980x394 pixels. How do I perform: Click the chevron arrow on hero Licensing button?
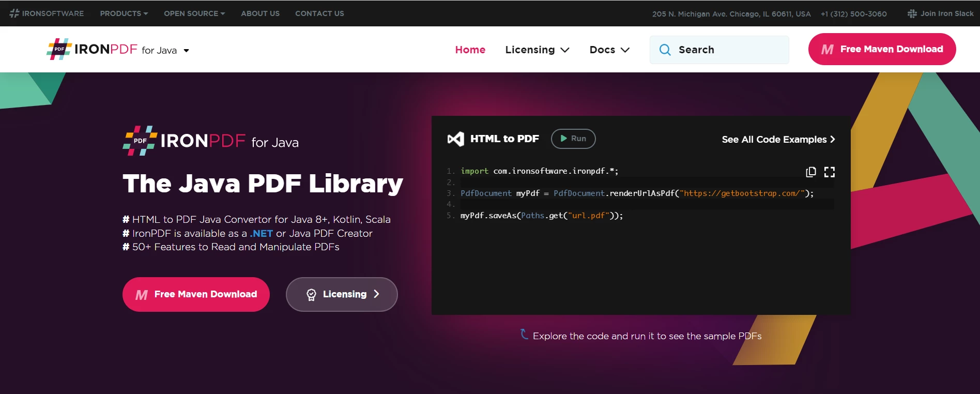(376, 294)
